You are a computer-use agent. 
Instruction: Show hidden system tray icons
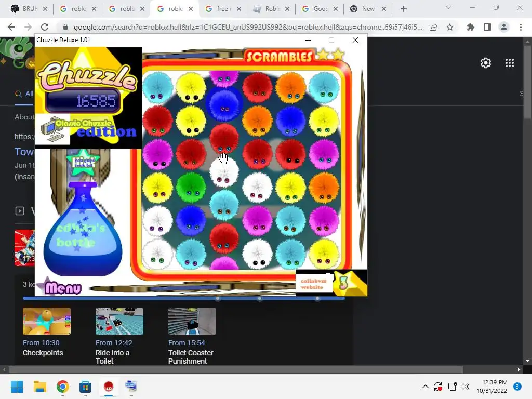pos(425,387)
